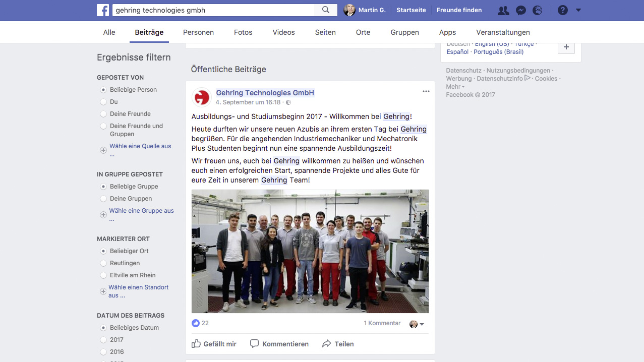Open the 'Nutzungsbedingungen' footer link
Viewport: 644px width, 362px height.
point(518,71)
